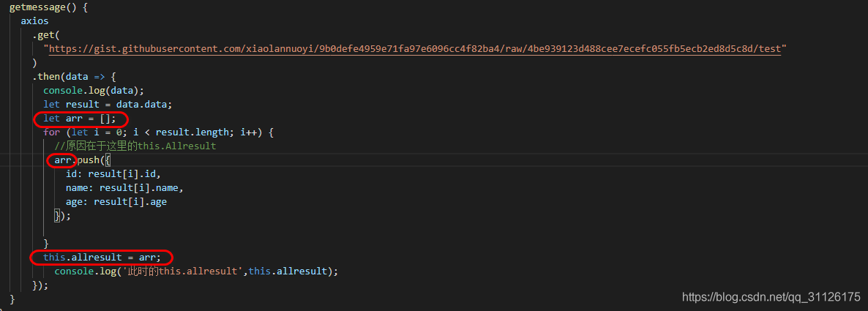
Task: Click the circled let arr = [] declaration
Action: (x=80, y=119)
